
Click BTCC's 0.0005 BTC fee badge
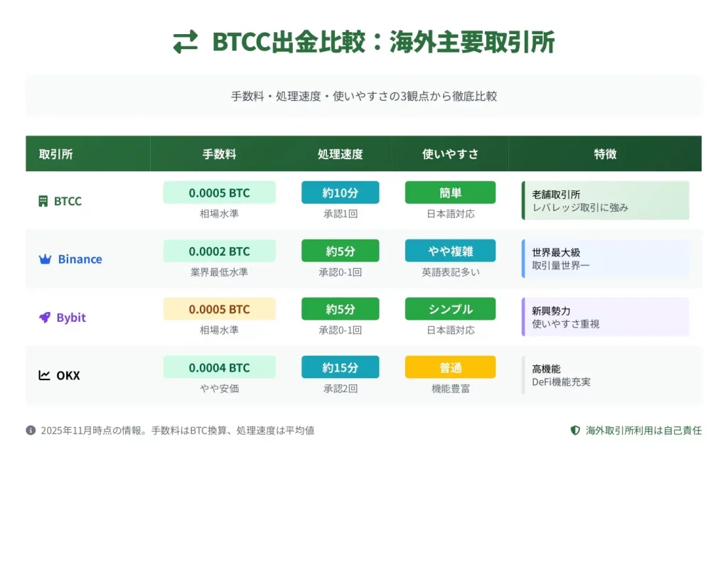click(x=219, y=193)
